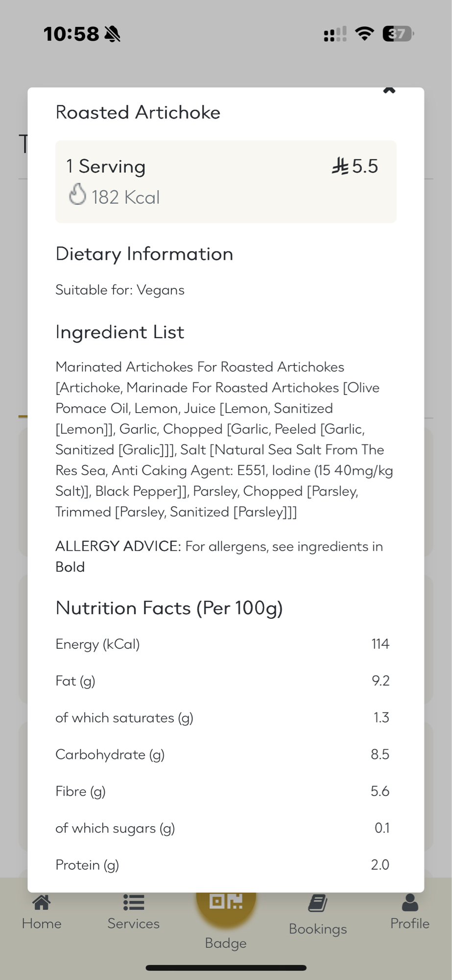Tap the ALLERGY ADVICE label

coord(118,546)
